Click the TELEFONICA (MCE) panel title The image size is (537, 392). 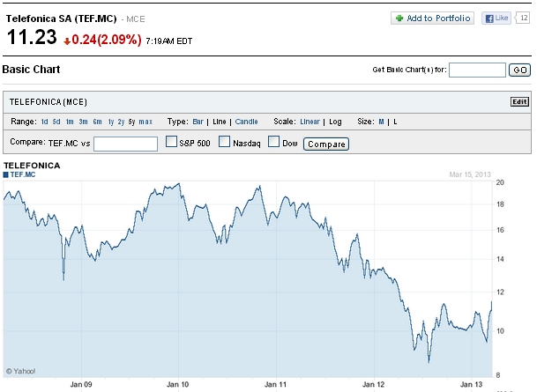48,102
